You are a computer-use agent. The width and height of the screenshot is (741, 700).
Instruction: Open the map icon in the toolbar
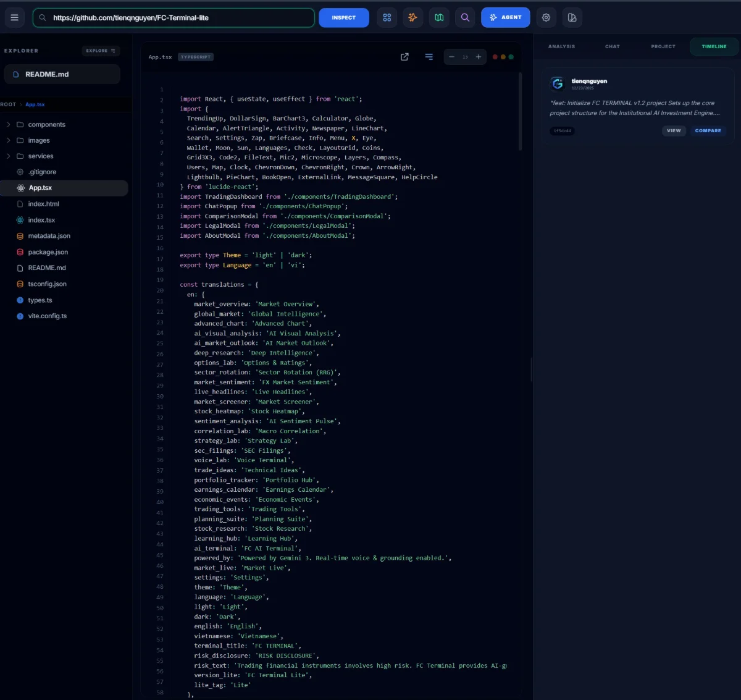(x=439, y=17)
